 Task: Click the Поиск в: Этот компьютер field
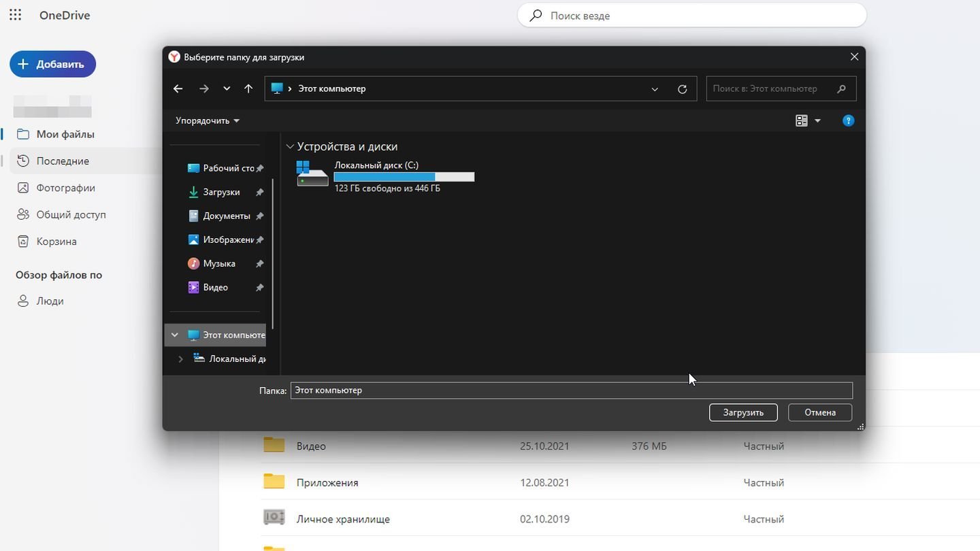tap(781, 88)
